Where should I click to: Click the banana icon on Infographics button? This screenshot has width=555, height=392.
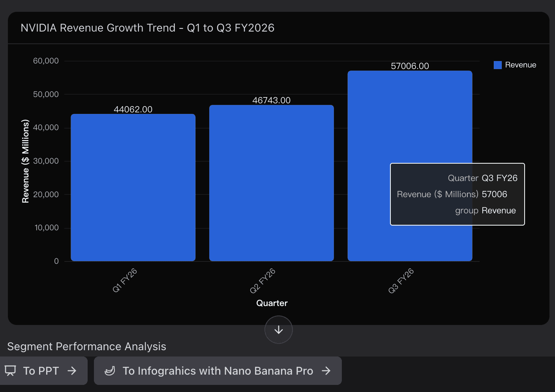pos(110,371)
